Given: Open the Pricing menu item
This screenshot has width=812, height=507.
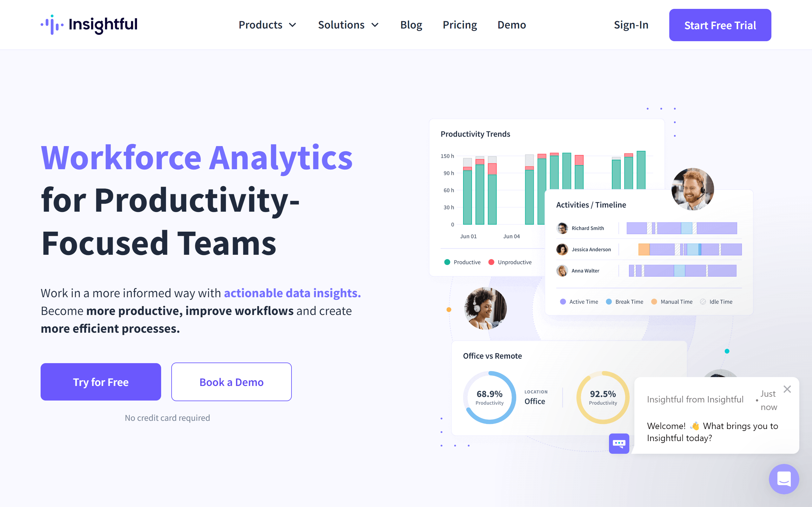Looking at the screenshot, I should coord(459,24).
